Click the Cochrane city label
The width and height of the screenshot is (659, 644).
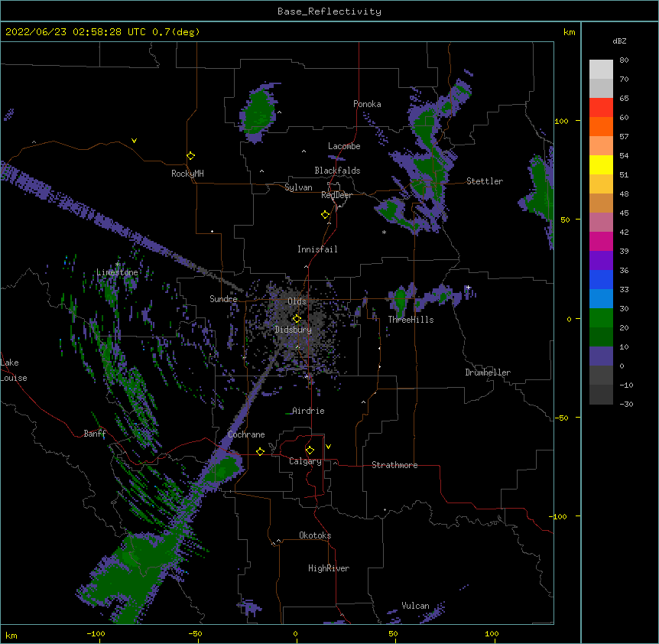[x=246, y=434]
